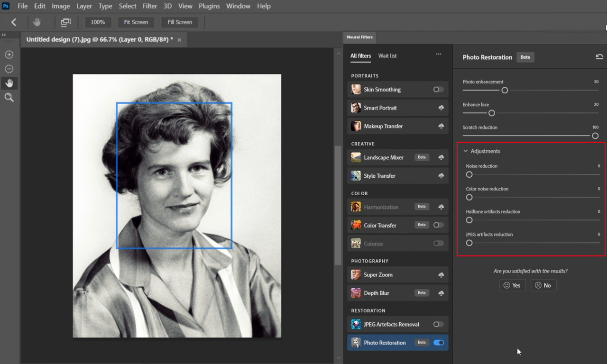Click the back navigation arrow
The height and width of the screenshot is (364, 607).
13,22
